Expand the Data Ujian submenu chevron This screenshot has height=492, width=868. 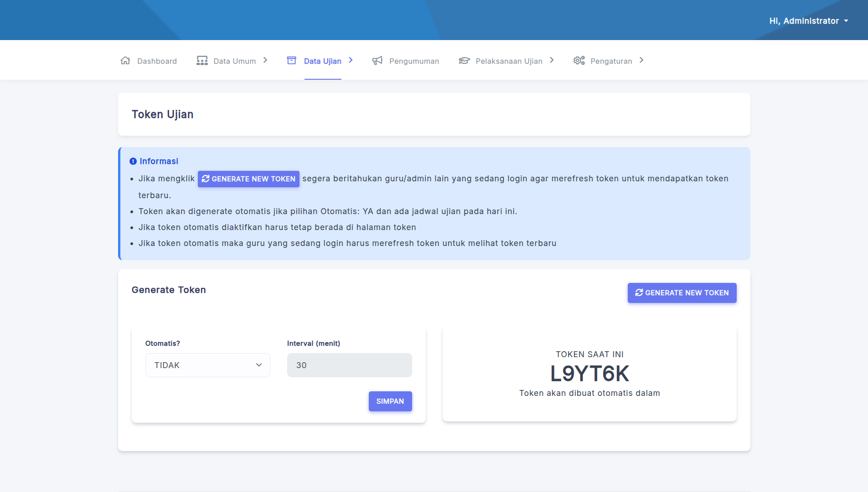351,60
